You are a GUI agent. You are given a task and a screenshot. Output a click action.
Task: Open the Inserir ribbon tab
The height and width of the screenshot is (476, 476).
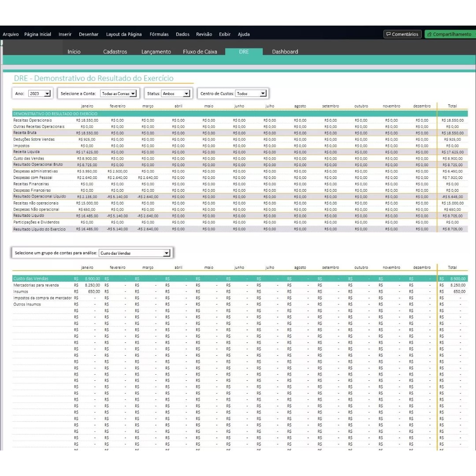point(65,34)
